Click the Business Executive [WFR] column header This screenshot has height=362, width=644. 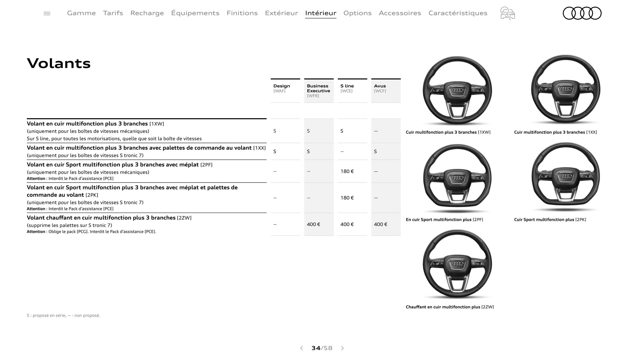coord(319,91)
